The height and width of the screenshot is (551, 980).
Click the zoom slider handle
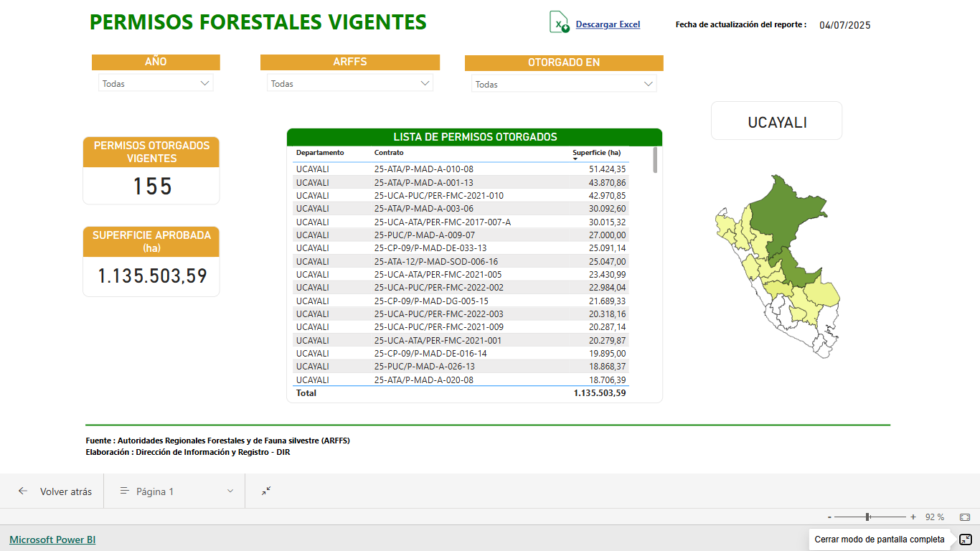pyautogui.click(x=868, y=517)
